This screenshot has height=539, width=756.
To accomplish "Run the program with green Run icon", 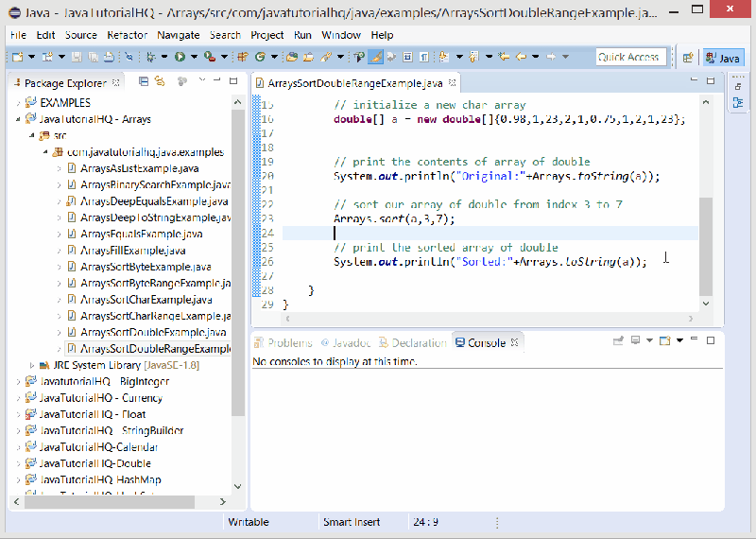I will coord(180,57).
